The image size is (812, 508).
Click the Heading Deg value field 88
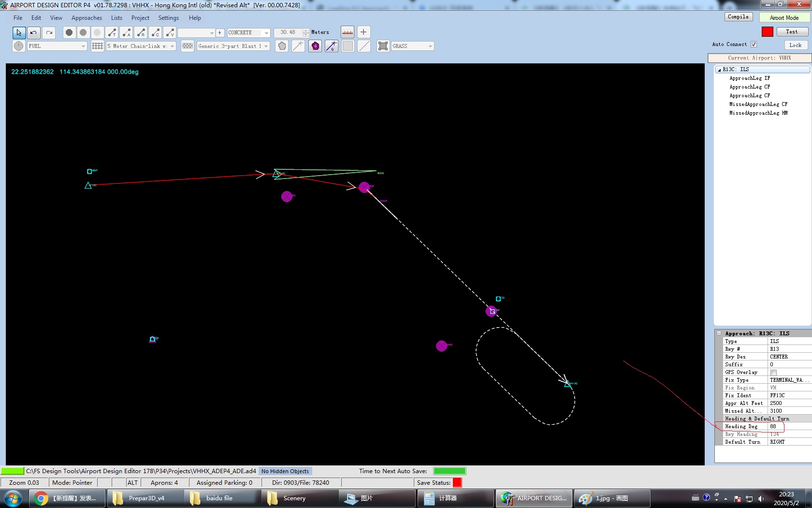point(789,426)
